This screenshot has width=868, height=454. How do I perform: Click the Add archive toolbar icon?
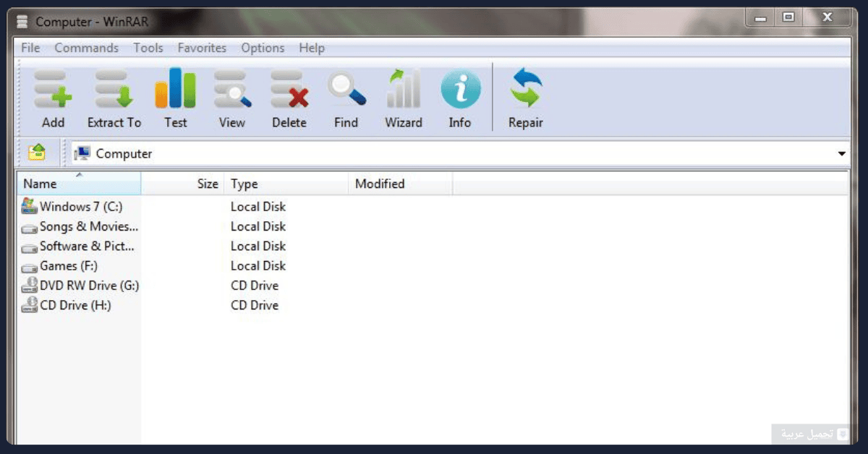coord(53,90)
